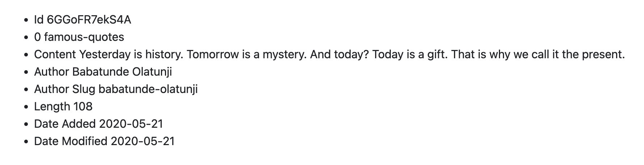This screenshot has height=165, width=644.
Task: Select the famous-quotes tag line
Action: [79, 37]
